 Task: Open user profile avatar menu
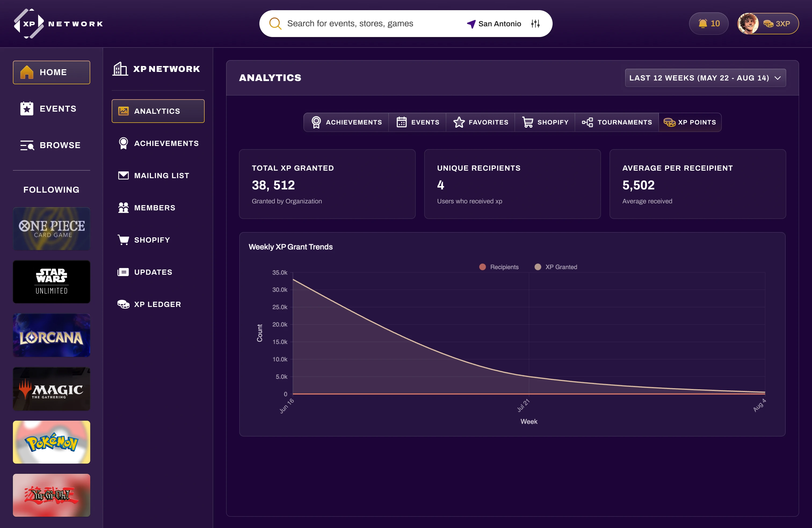click(x=748, y=24)
